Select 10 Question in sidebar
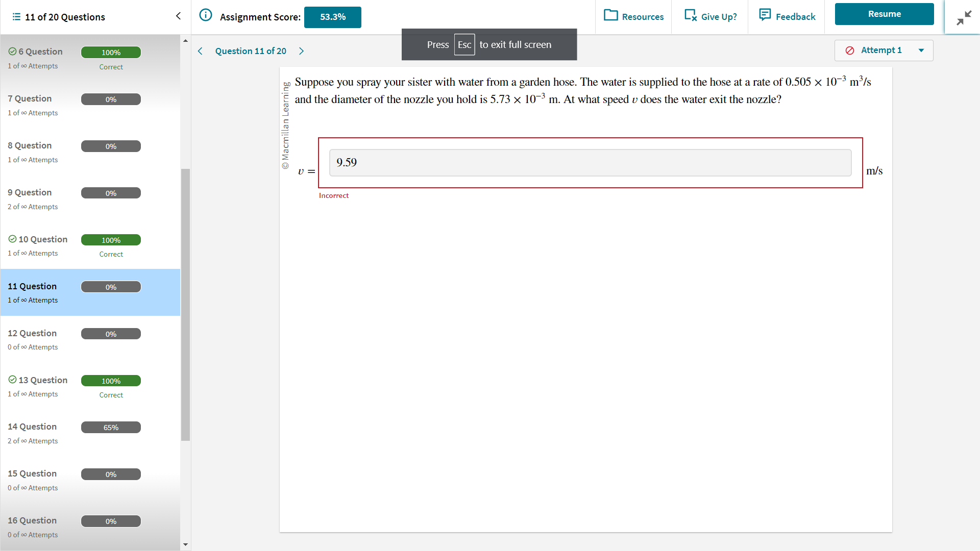 43,240
